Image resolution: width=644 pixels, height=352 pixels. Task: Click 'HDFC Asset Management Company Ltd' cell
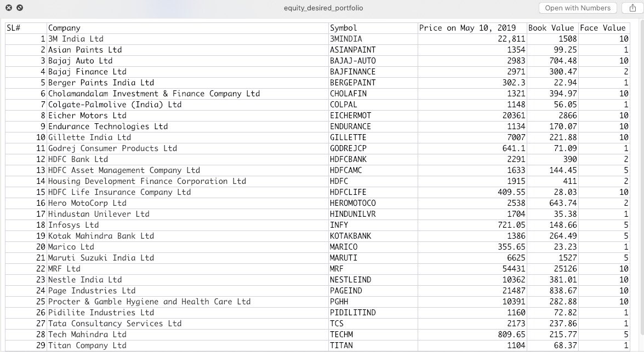pyautogui.click(x=187, y=170)
